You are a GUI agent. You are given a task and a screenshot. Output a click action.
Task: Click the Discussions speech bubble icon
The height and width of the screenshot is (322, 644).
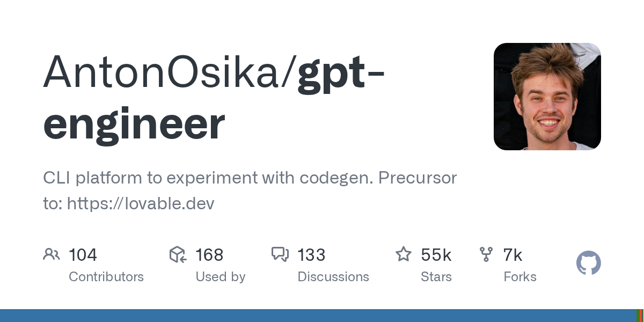(x=280, y=254)
